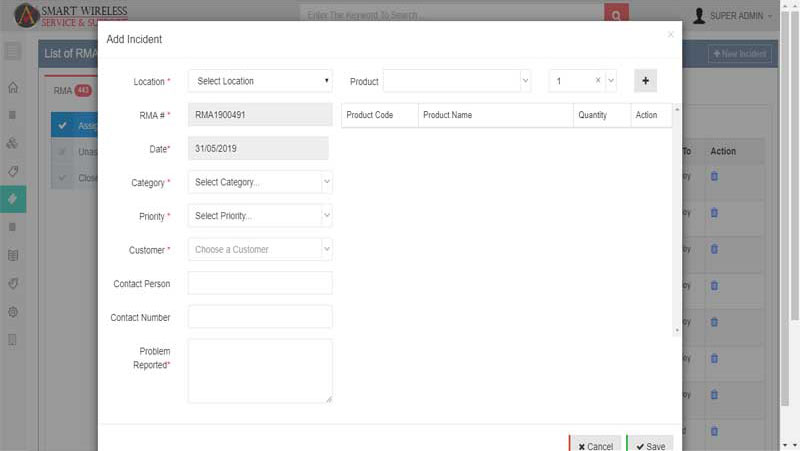
Task: Toggle the hamburger menu in the sidebar
Action: [13, 51]
